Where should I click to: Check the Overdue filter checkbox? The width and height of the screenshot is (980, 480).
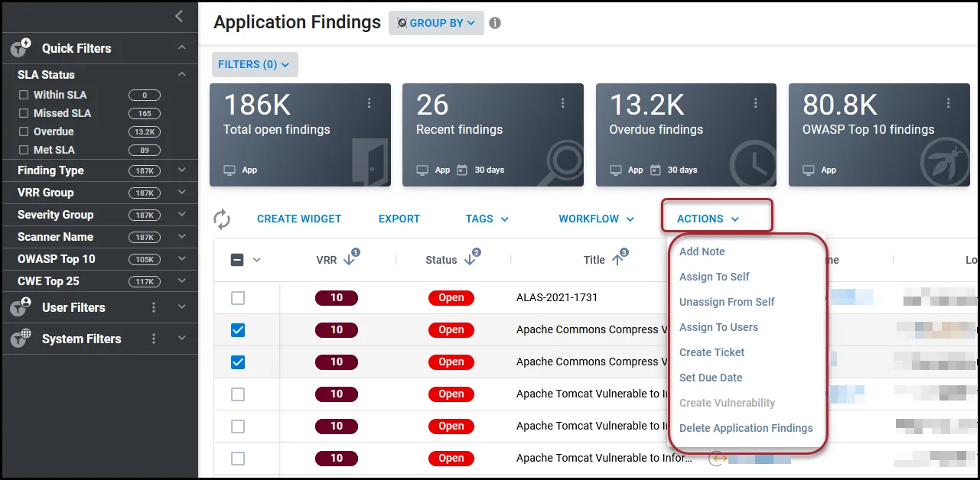(x=24, y=131)
